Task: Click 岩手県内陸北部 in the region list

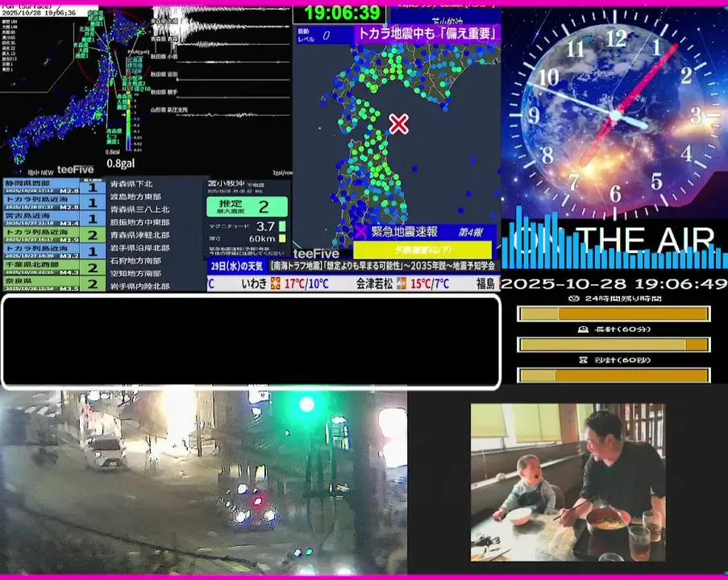Action: (139, 286)
